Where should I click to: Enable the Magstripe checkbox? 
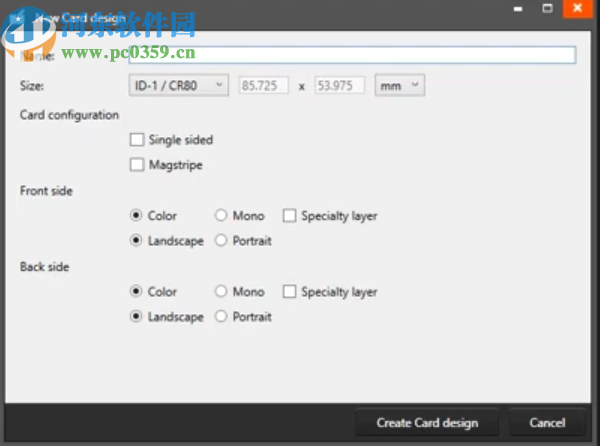click(x=137, y=165)
